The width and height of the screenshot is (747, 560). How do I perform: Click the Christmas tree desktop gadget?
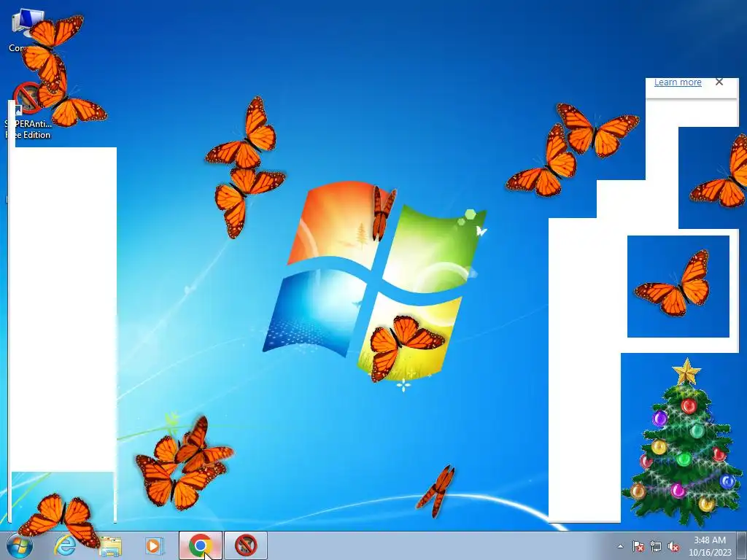(x=683, y=441)
